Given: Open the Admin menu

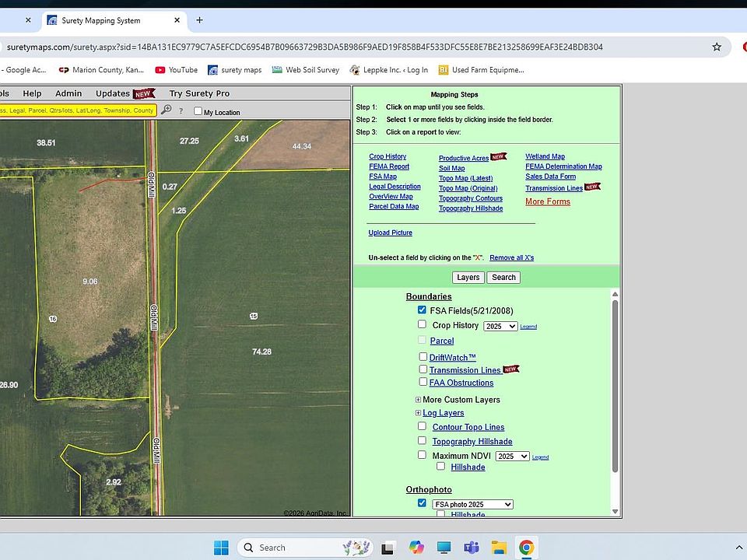Looking at the screenshot, I should click(68, 93).
